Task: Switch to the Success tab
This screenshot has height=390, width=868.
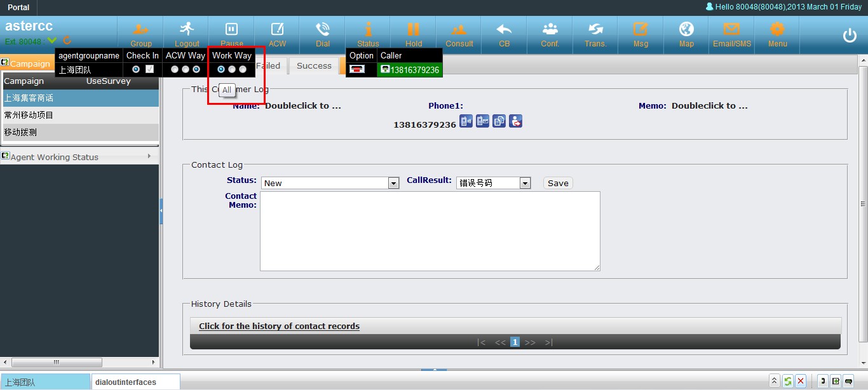Action: pyautogui.click(x=314, y=66)
